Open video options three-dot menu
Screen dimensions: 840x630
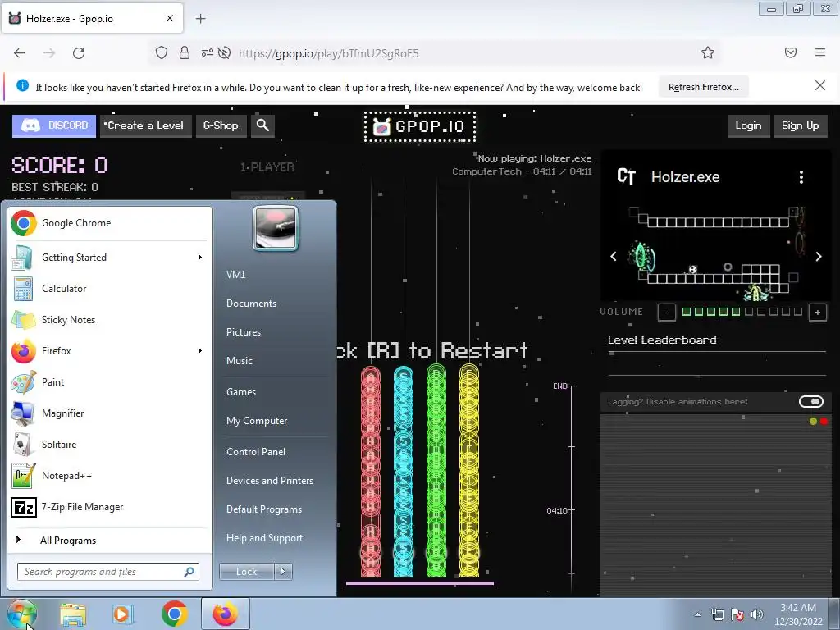(801, 177)
